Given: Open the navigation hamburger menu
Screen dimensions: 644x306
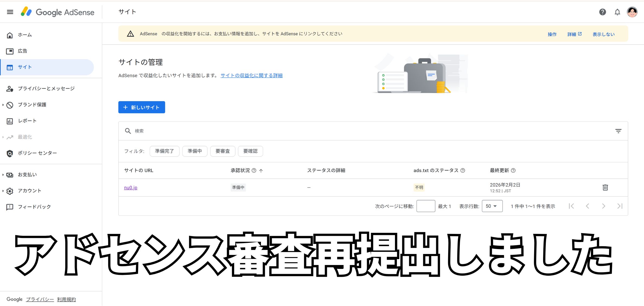Looking at the screenshot, I should (10, 12).
